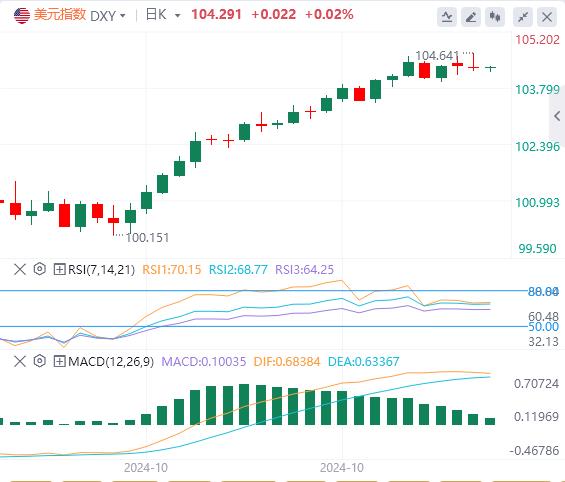Close the DXY chart panel
Viewport: 565px width, 482px height.
(547, 17)
